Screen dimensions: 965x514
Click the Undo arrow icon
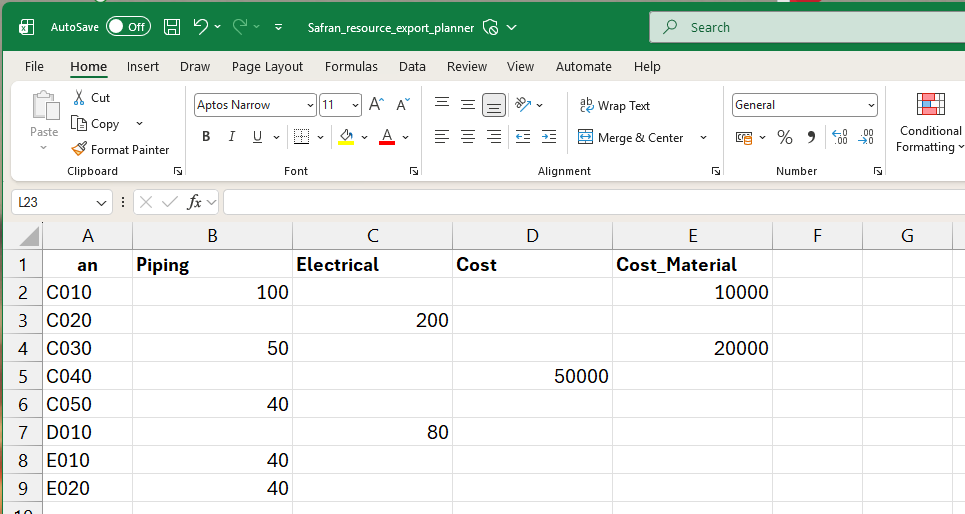(201, 27)
